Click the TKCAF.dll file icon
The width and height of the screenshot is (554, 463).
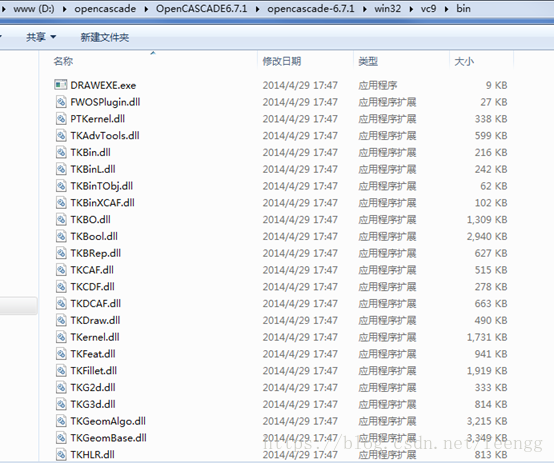(x=61, y=270)
